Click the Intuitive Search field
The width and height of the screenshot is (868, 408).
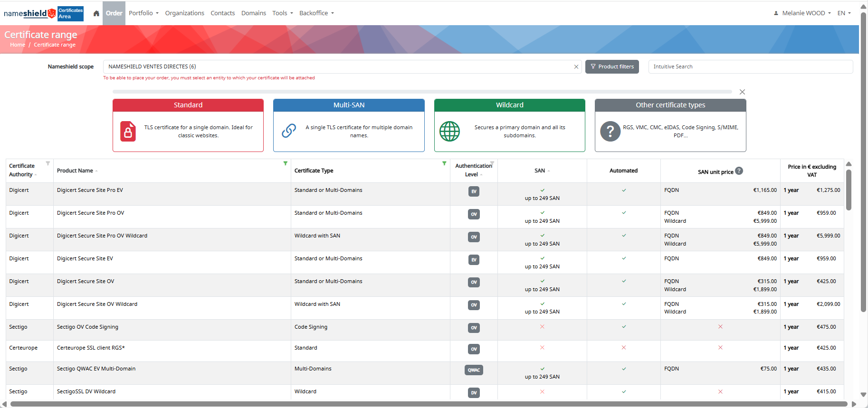751,67
